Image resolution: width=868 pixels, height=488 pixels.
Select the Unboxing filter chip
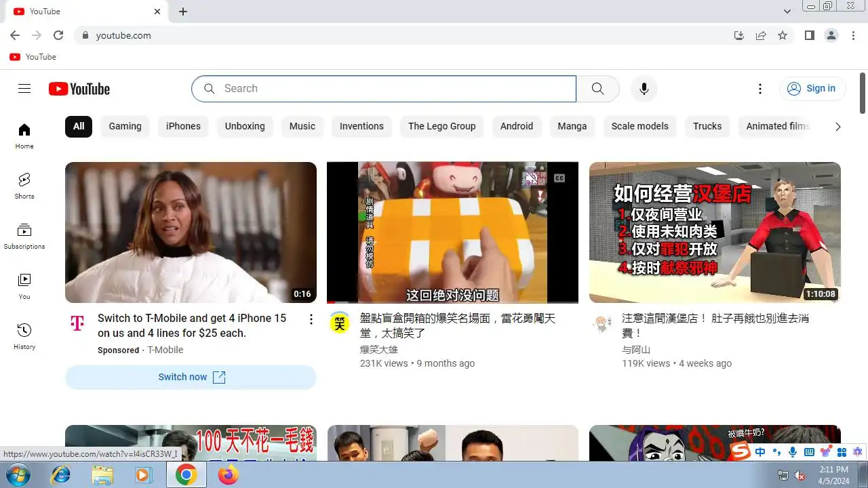click(x=245, y=126)
